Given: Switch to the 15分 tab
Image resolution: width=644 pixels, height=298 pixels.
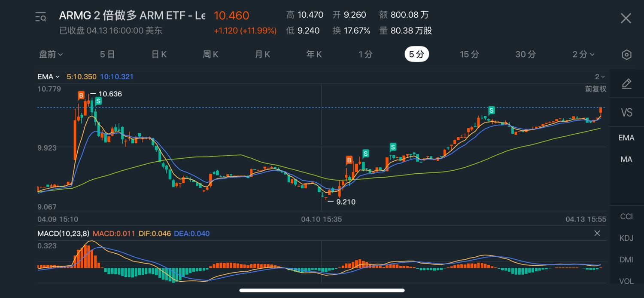Looking at the screenshot, I should (469, 55).
